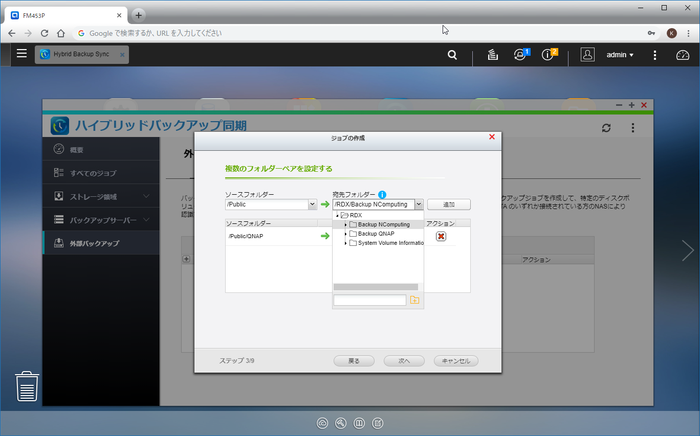Select the Hybrid Backup Sync taskbar tab
Viewport: 700px width, 436px height.
pyautogui.click(x=82, y=54)
